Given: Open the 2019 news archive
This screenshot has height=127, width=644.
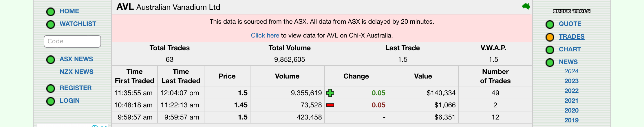Looking at the screenshot, I should 571,120.
